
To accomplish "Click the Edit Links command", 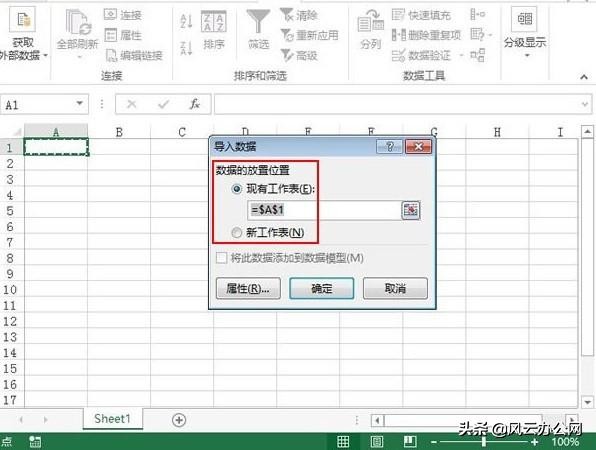I will (x=134, y=55).
